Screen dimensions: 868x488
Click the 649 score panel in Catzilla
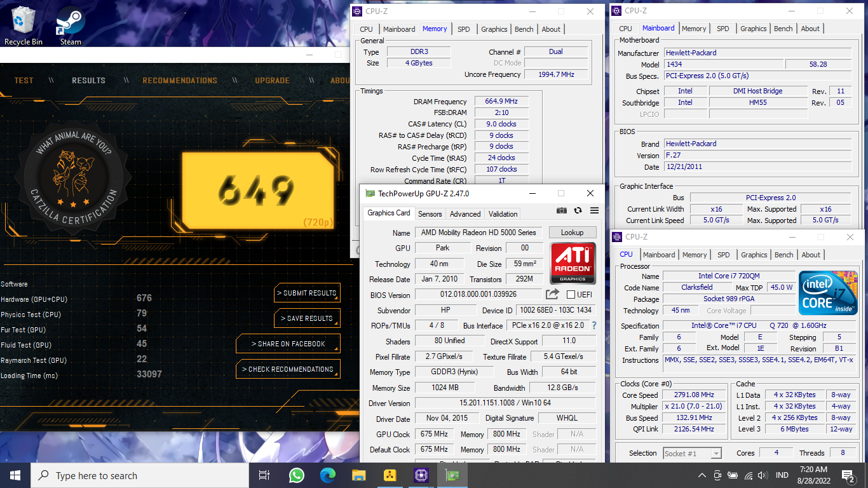coord(257,190)
